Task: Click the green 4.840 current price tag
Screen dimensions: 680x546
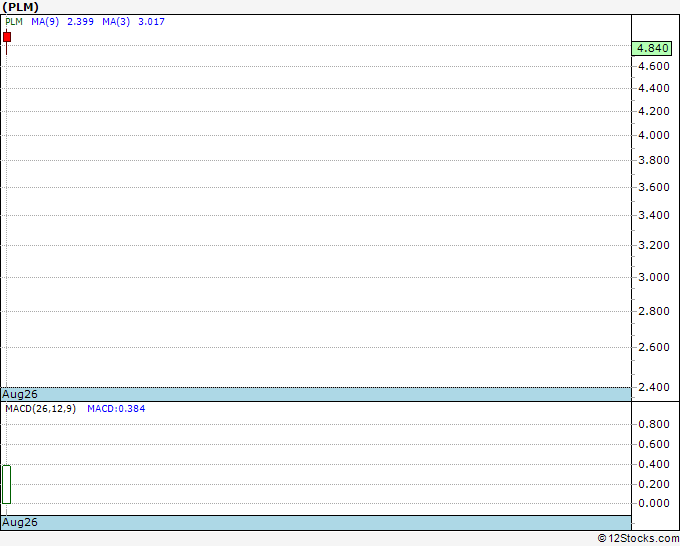Action: (652, 48)
